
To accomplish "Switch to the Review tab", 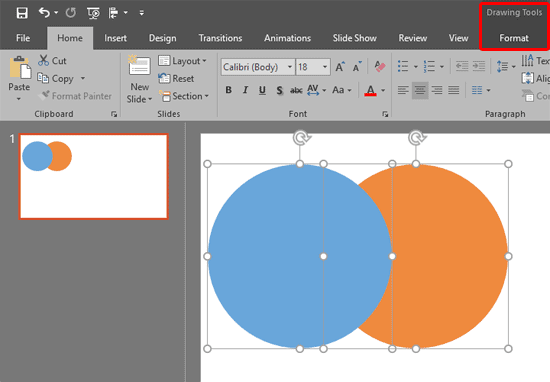I will click(412, 38).
